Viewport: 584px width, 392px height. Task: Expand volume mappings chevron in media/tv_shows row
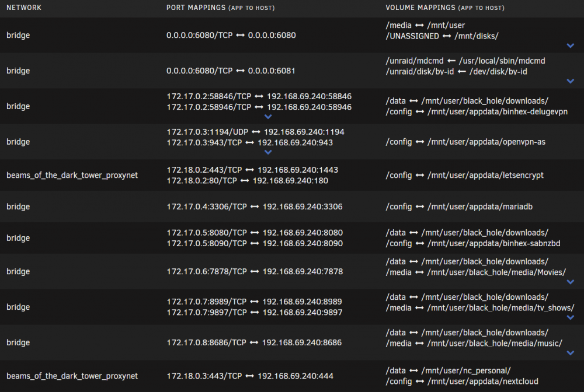570,317
